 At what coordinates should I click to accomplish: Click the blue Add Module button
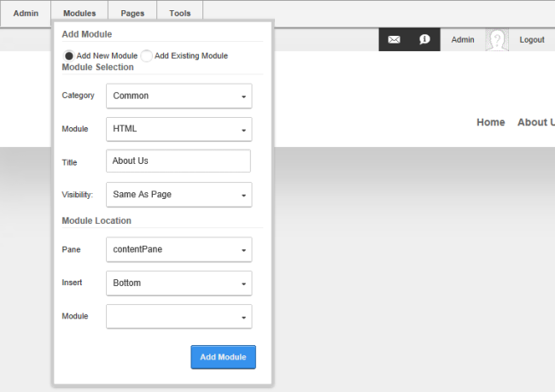(224, 357)
